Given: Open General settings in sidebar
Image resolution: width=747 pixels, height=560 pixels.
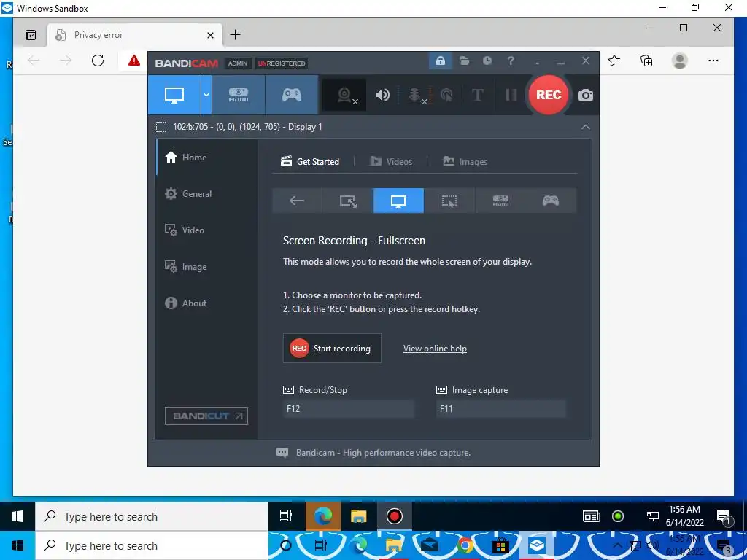Looking at the screenshot, I should [x=206, y=194].
